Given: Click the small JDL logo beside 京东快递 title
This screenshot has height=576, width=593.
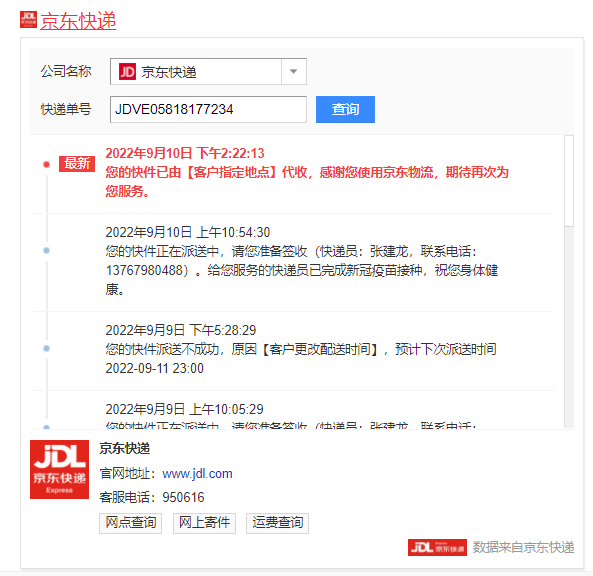Looking at the screenshot, I should (x=28, y=20).
